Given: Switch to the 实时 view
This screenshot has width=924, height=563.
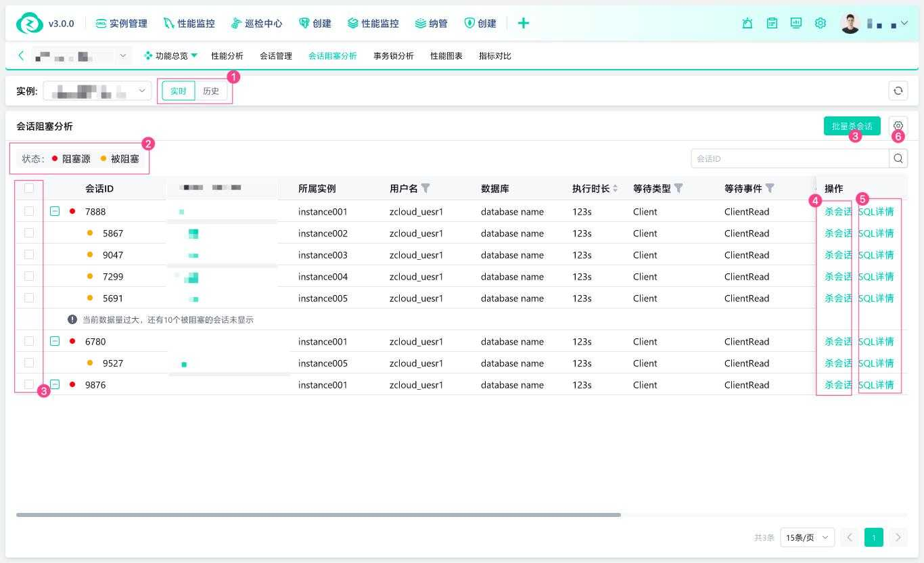Looking at the screenshot, I should pyautogui.click(x=179, y=91).
